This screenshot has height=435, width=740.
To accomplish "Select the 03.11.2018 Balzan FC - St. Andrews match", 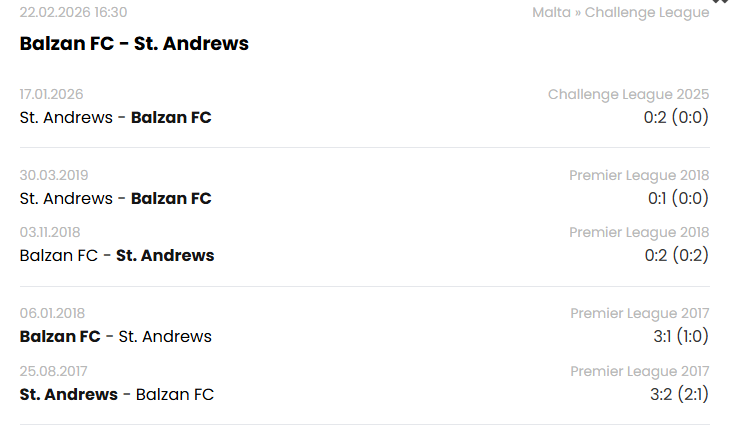I will (x=117, y=255).
